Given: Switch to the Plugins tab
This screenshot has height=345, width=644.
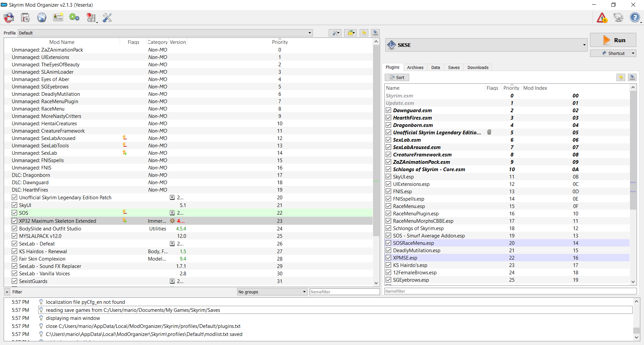Looking at the screenshot, I should tap(392, 67).
